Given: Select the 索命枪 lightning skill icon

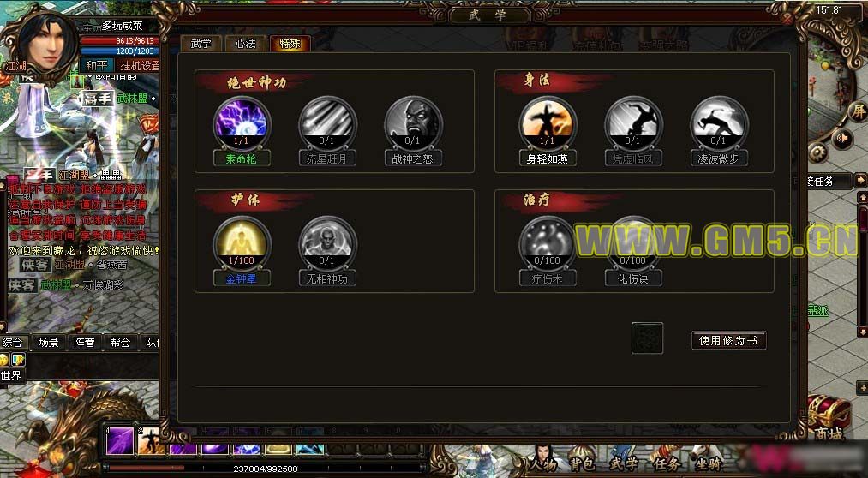Looking at the screenshot, I should click(242, 123).
